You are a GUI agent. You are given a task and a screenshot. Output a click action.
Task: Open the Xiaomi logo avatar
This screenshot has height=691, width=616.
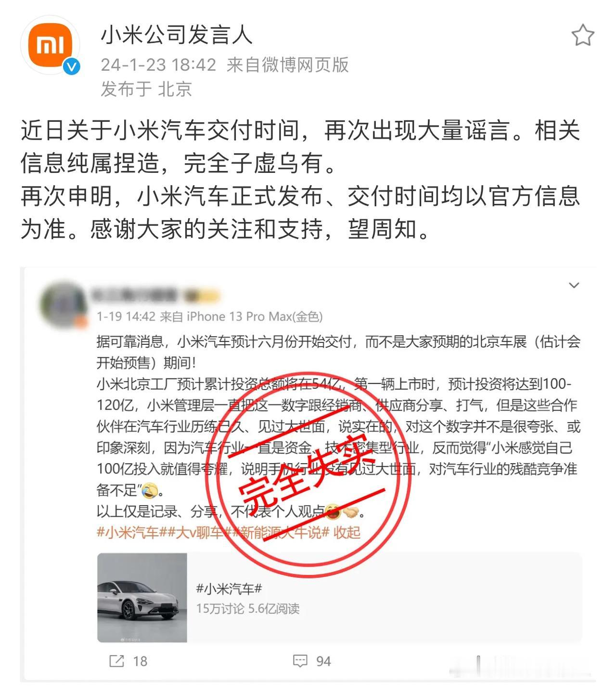tap(50, 45)
